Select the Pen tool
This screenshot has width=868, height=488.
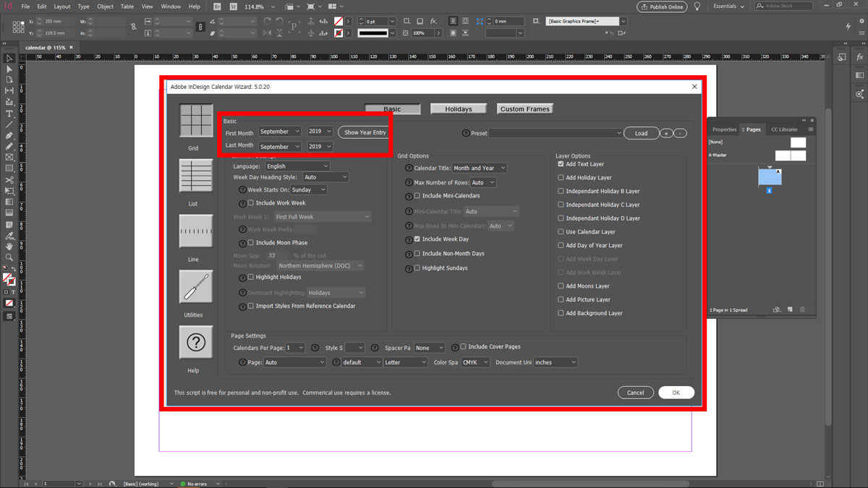(9, 136)
